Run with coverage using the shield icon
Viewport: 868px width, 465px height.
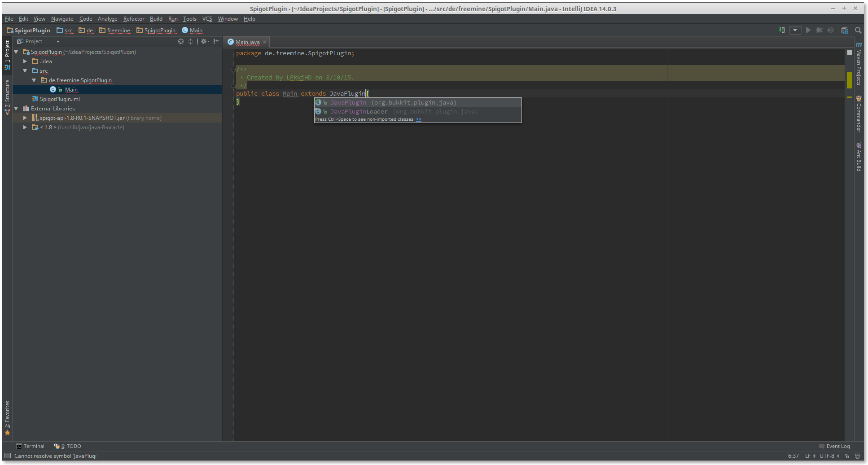830,30
